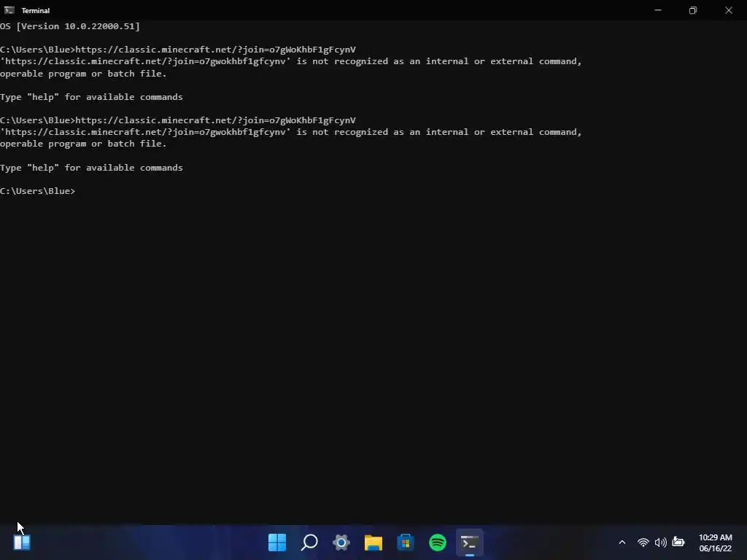Select the Terminal taskbar icon
Viewport: 747px width, 560px height.
click(x=470, y=542)
